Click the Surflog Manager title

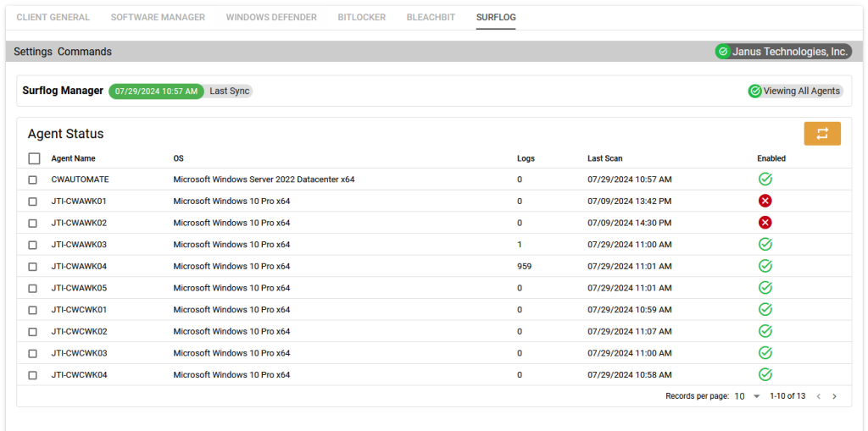point(63,91)
